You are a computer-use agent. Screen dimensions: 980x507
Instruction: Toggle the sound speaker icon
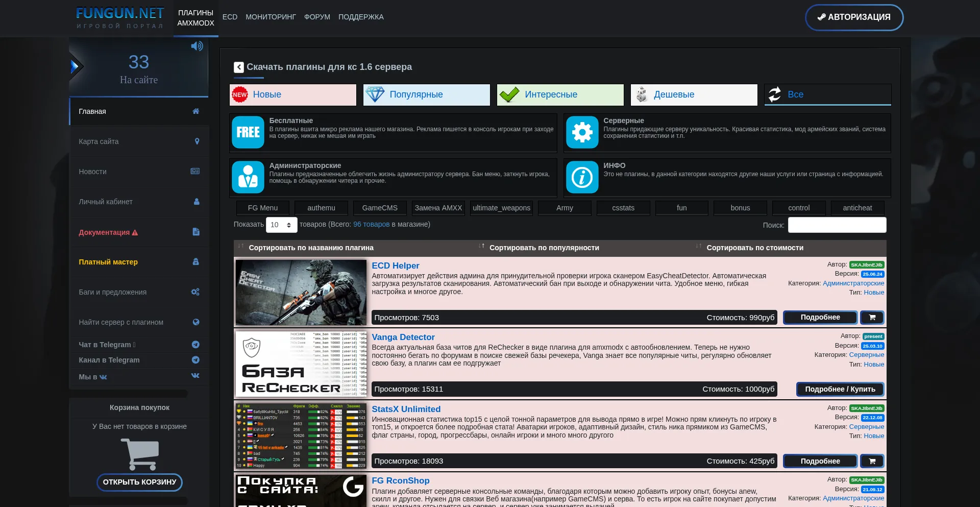click(197, 46)
